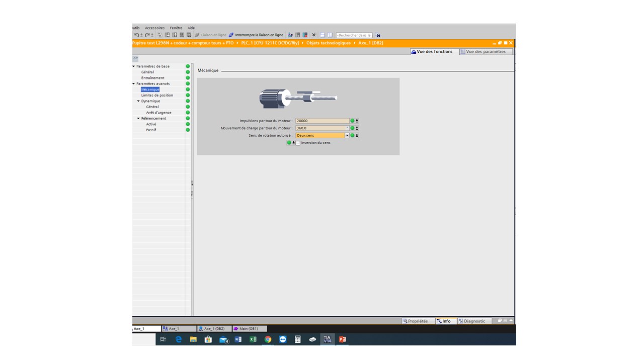Click the search binoculars icon
644x362 pixels.
pyautogui.click(x=378, y=35)
